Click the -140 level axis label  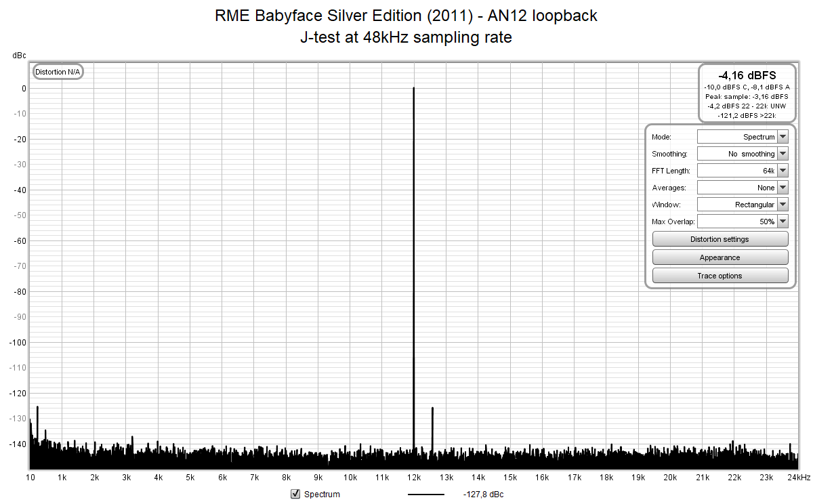17,444
